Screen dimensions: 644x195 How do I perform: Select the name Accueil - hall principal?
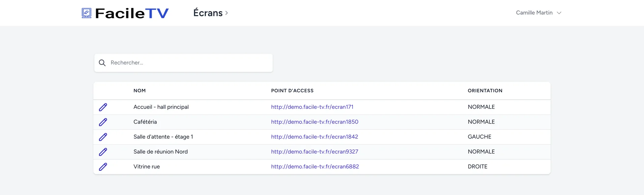(161, 107)
